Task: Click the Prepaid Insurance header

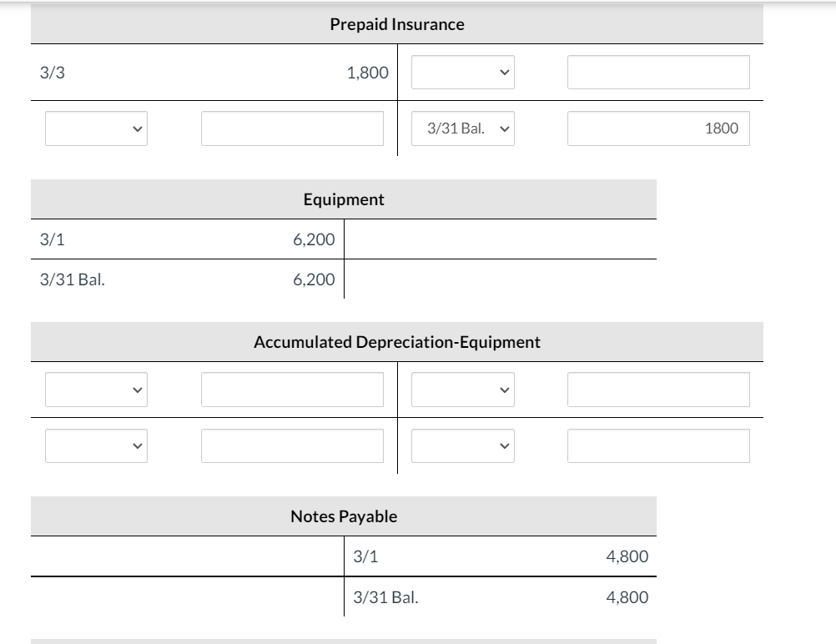Action: 396,24
